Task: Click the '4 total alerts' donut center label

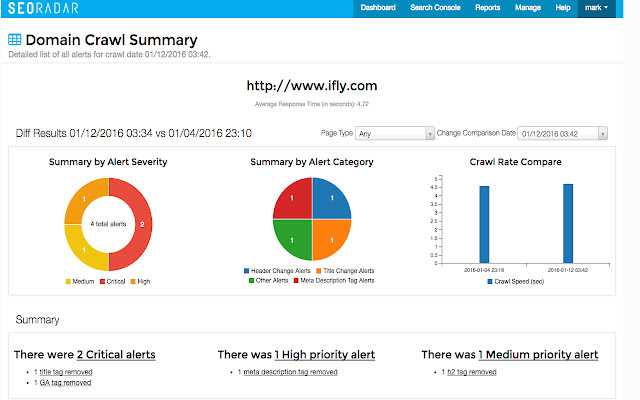Action: pos(108,224)
